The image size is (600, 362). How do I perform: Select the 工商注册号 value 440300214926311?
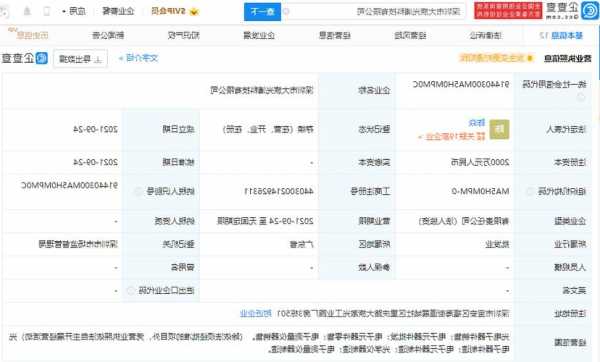coord(279,191)
